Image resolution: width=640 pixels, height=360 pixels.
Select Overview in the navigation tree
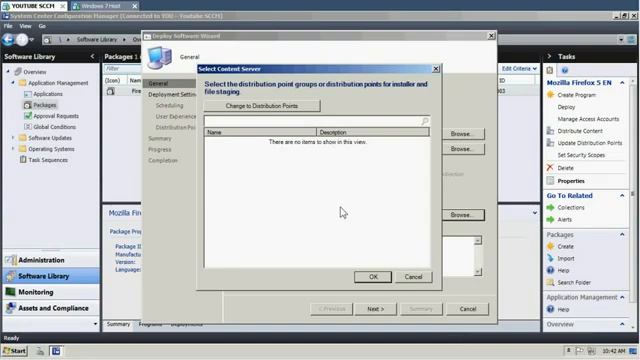click(x=35, y=72)
